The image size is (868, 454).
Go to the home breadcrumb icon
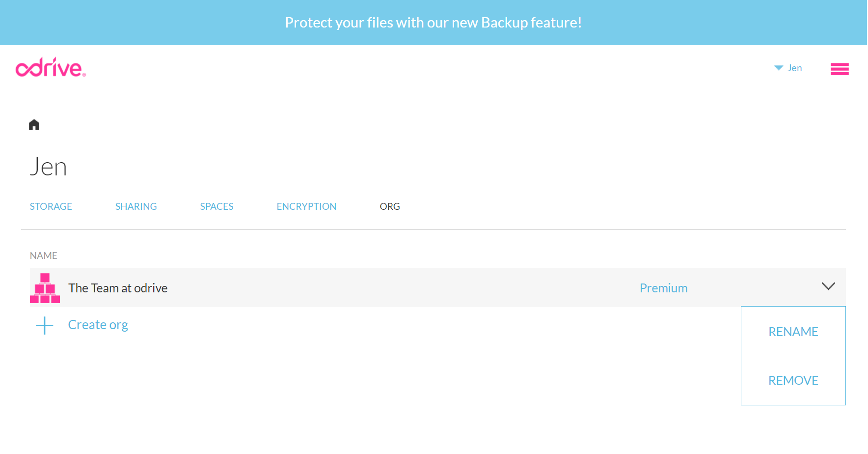34,125
